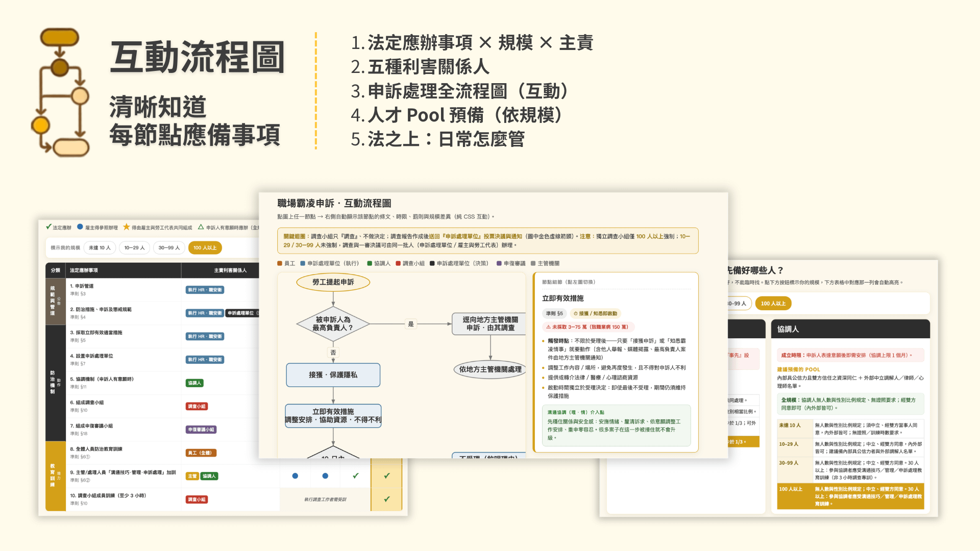Click the green checkmark 法定應辦 legend icon
Screen dimensions: 980x551
(48, 227)
